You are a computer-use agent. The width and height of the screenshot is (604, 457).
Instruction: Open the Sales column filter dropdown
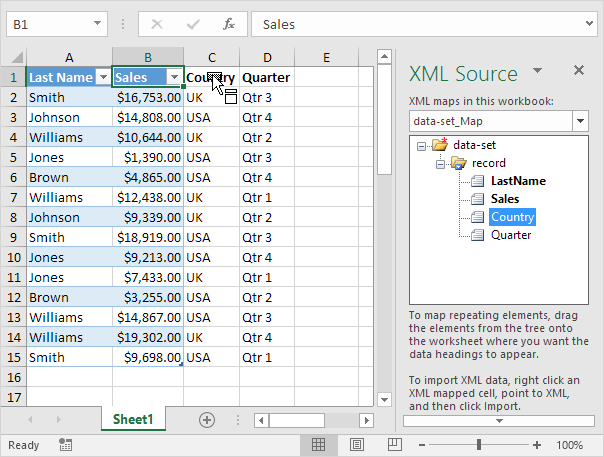pos(174,77)
